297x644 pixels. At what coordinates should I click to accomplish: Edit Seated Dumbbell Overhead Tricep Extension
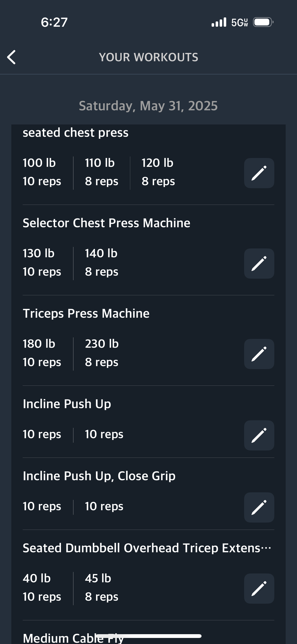coord(259,589)
